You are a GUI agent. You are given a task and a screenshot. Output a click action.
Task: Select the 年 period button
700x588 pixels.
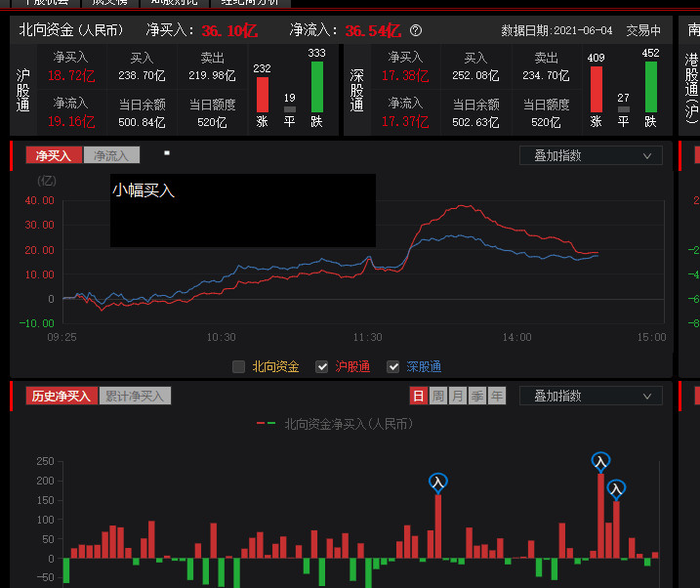pos(497,396)
